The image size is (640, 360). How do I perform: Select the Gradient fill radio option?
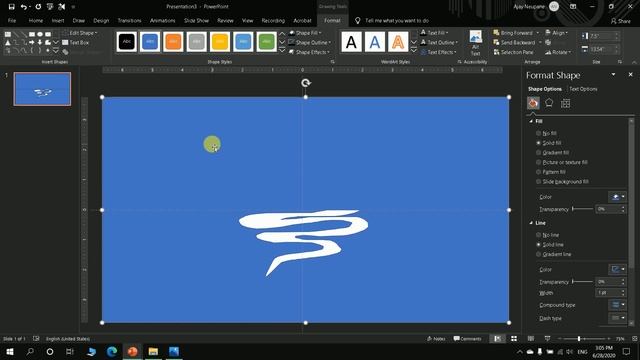coord(553,153)
